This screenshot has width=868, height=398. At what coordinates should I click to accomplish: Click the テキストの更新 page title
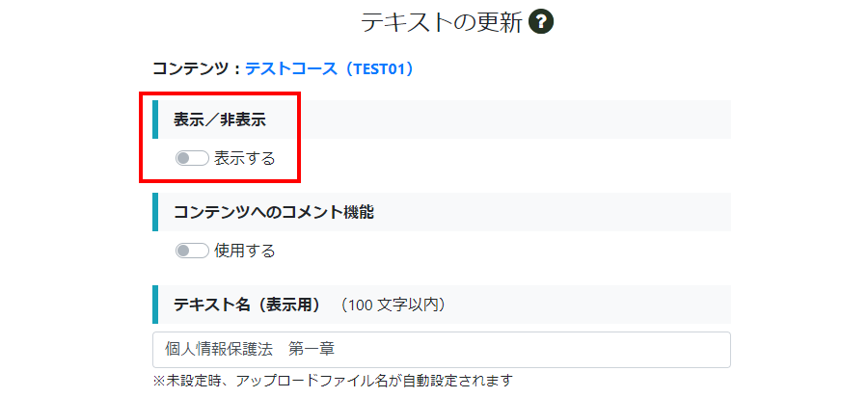click(442, 23)
